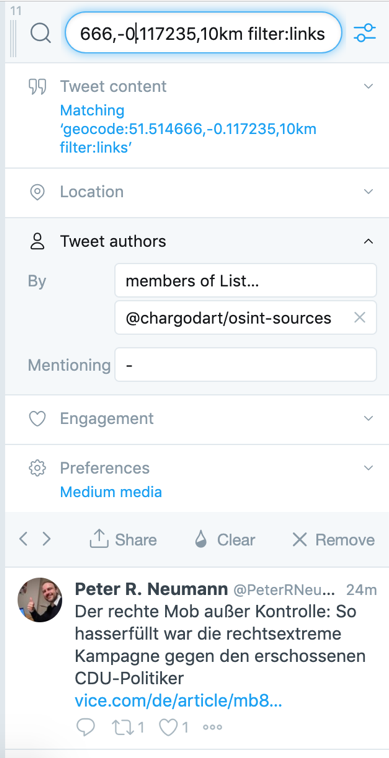Click the Engagement heart icon
389x758 pixels.
pyautogui.click(x=37, y=419)
